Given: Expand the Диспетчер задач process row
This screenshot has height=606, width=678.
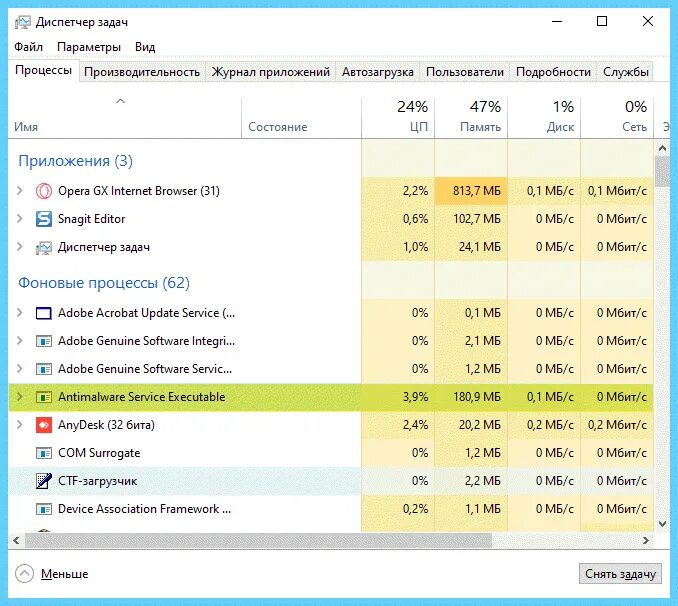Looking at the screenshot, I should coord(19,247).
